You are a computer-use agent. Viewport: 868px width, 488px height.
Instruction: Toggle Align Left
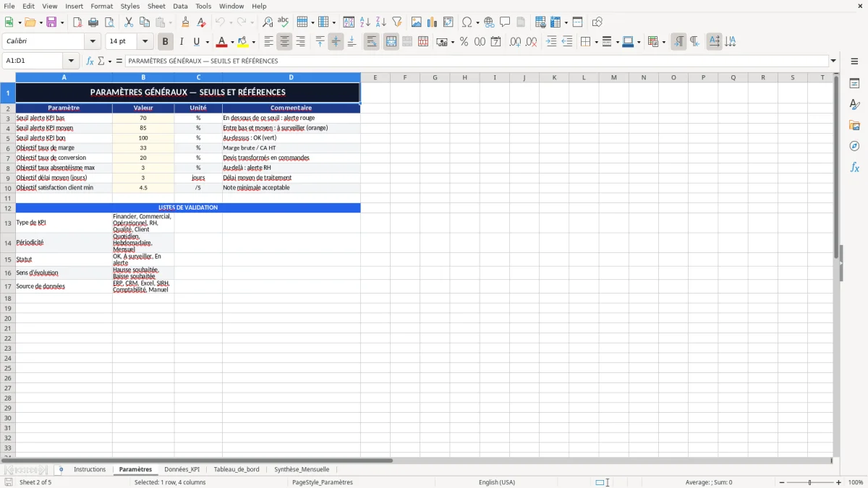[x=268, y=42]
